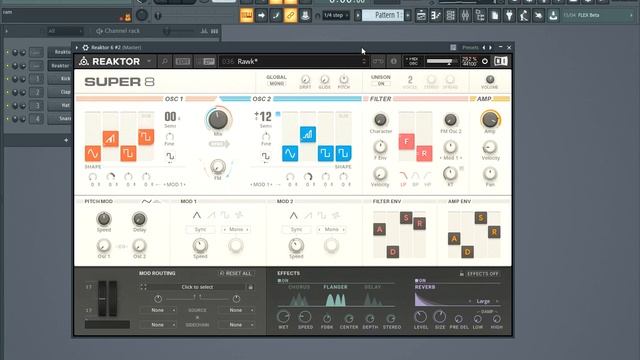Screen dimensions: 640x360
Task: Open the Reaktor search magnifier
Action: pos(164,61)
